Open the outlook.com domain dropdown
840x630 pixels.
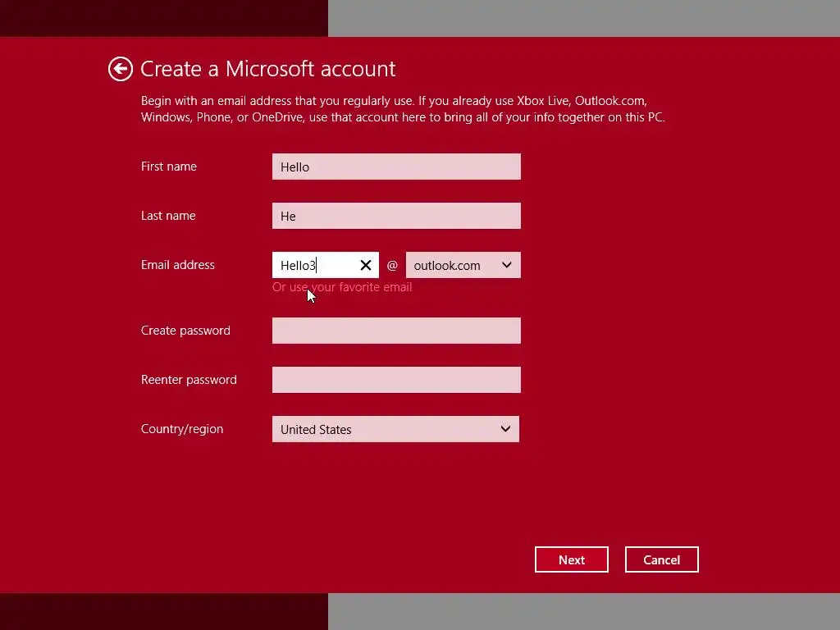pyautogui.click(x=463, y=265)
